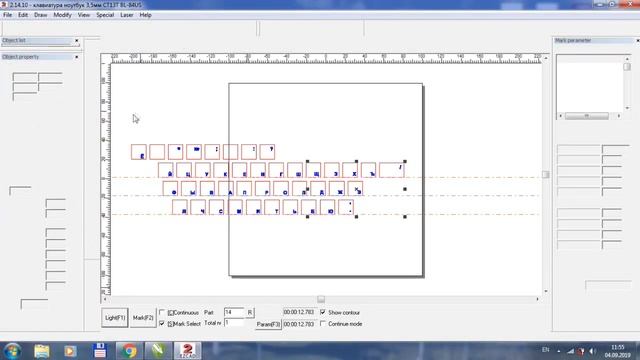Select the key outline with letter Я
The width and height of the screenshot is (640, 360).
pos(180,207)
